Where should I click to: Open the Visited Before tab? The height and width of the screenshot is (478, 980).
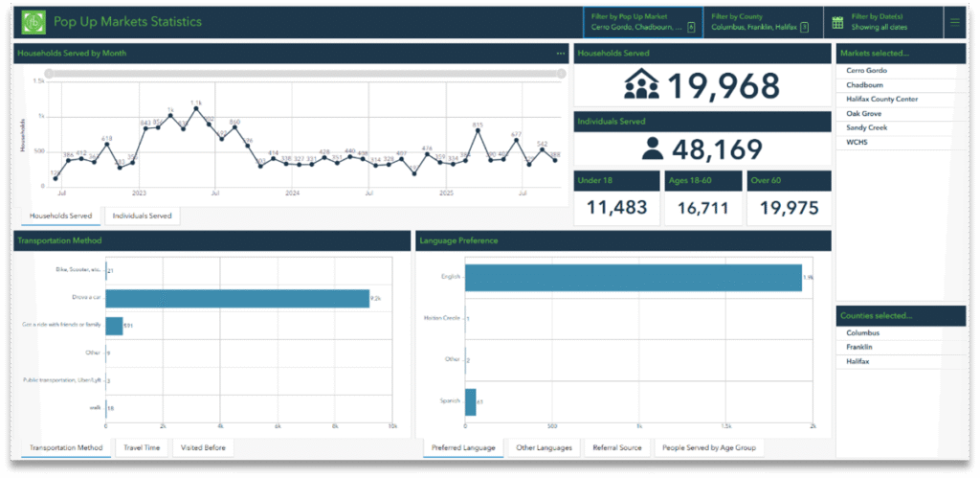pos(203,447)
